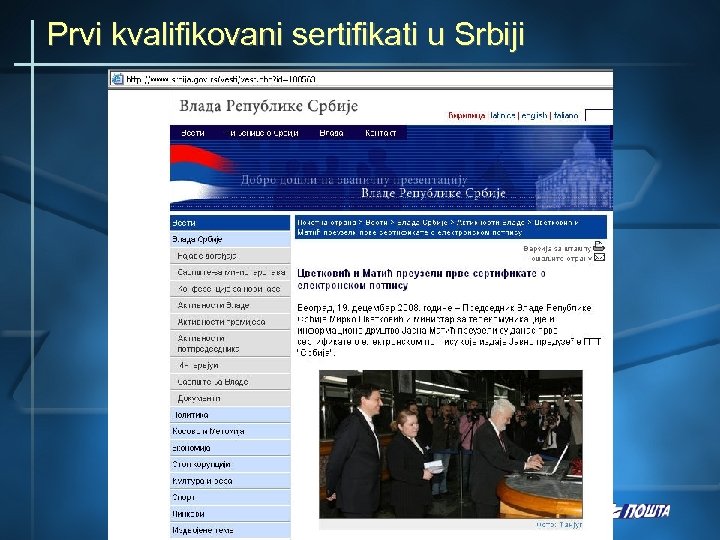
Task: Click the article photo of the signing ceremony
Action: 451,444
